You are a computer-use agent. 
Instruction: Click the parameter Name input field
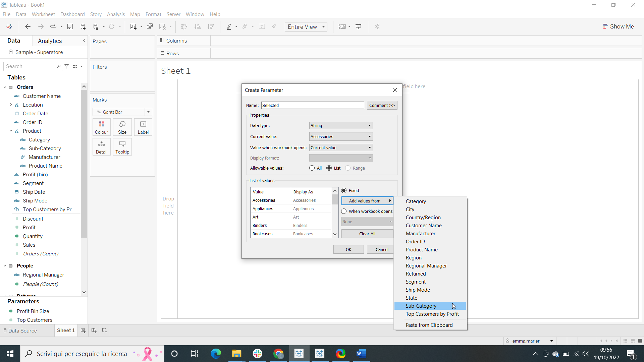312,106
